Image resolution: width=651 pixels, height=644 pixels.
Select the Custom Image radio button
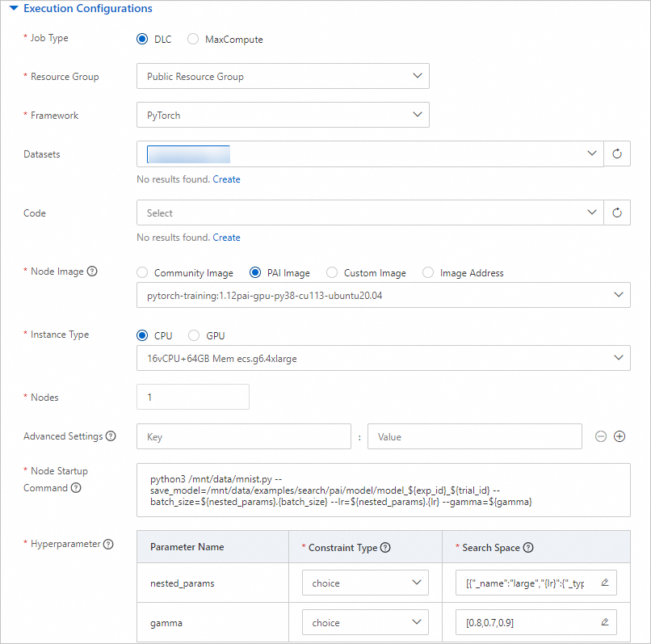click(333, 273)
